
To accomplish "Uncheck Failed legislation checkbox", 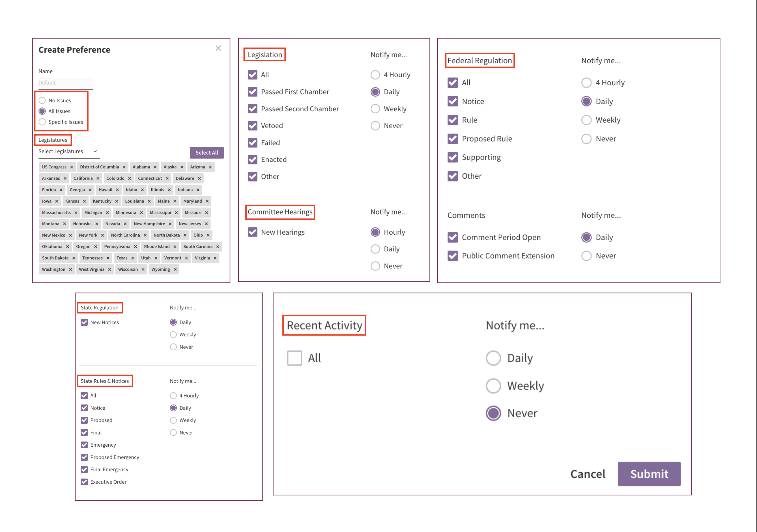I will click(253, 143).
